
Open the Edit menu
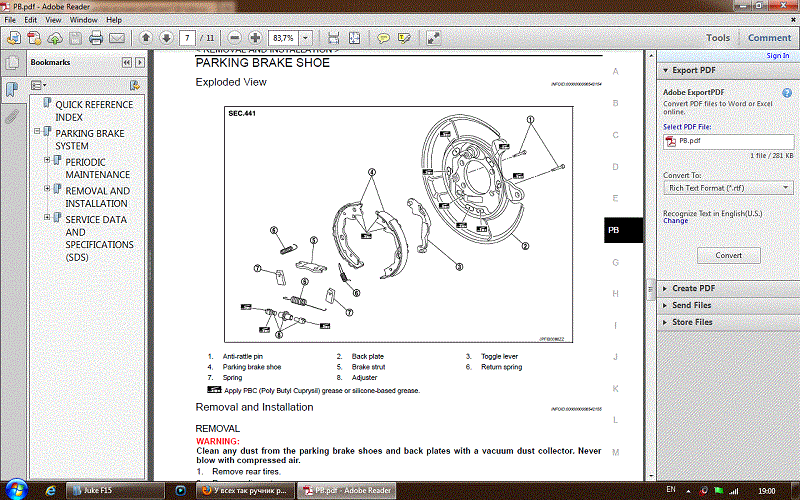tap(31, 20)
